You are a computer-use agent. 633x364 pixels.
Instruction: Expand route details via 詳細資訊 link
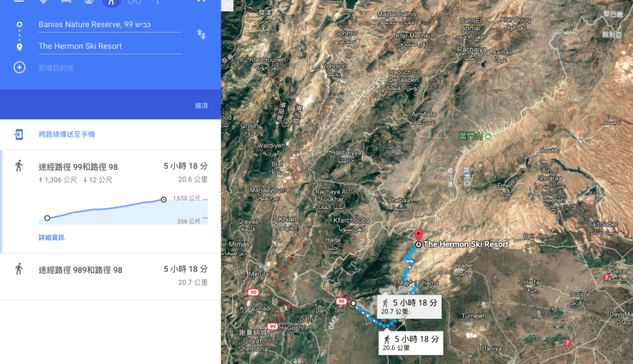(51, 238)
